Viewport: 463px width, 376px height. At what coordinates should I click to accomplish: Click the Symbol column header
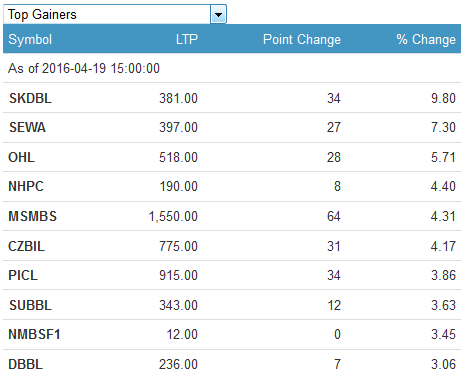pos(30,39)
